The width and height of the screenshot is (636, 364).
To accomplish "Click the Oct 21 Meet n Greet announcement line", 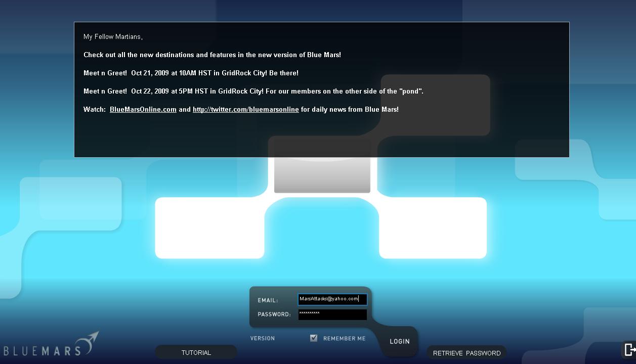I will pyautogui.click(x=190, y=73).
